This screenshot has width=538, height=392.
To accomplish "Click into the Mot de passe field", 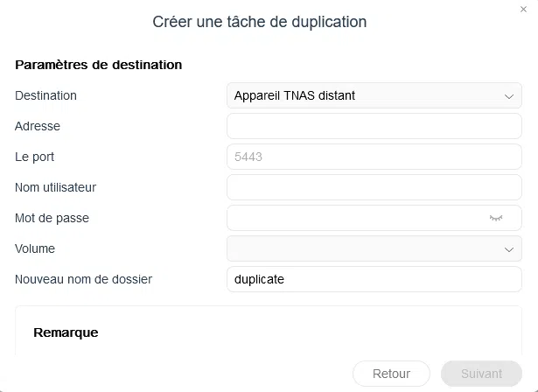I will [354, 218].
